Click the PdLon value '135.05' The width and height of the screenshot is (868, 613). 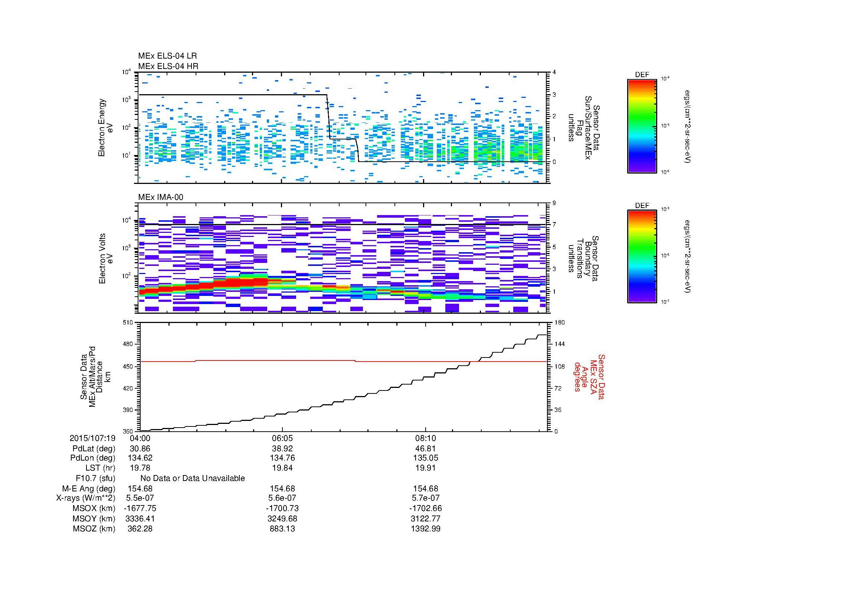[x=426, y=458]
